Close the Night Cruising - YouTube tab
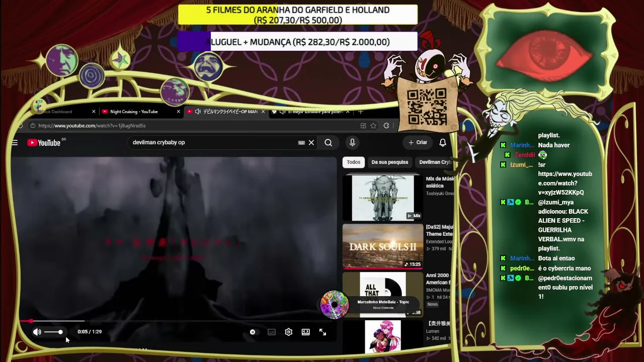The width and height of the screenshot is (644, 362). click(x=178, y=112)
